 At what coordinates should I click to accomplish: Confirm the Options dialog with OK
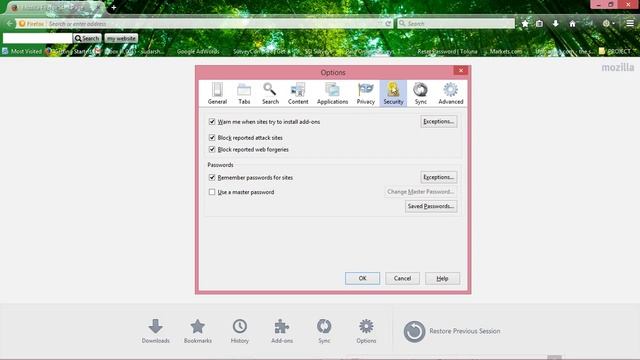tap(362, 278)
